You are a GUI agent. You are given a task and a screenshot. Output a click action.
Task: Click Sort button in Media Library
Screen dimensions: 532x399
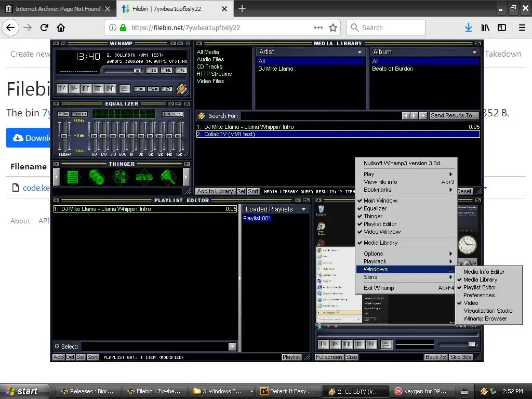point(253,191)
